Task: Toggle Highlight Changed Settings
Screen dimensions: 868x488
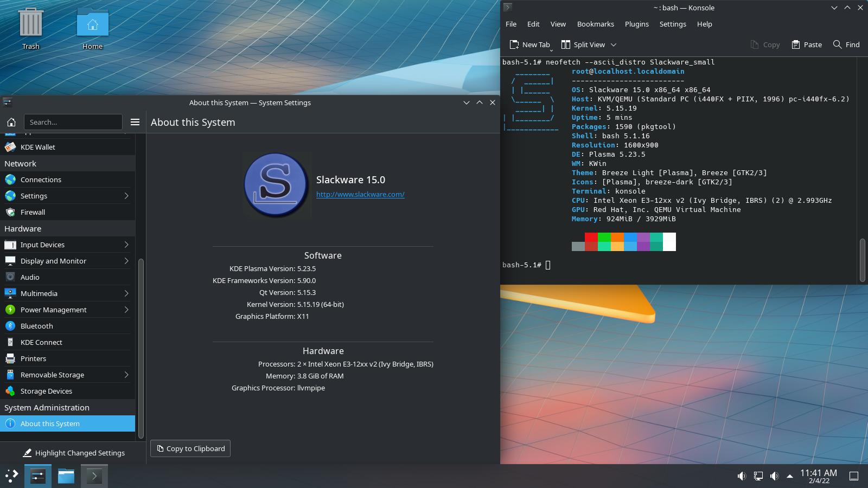Action: click(x=74, y=453)
